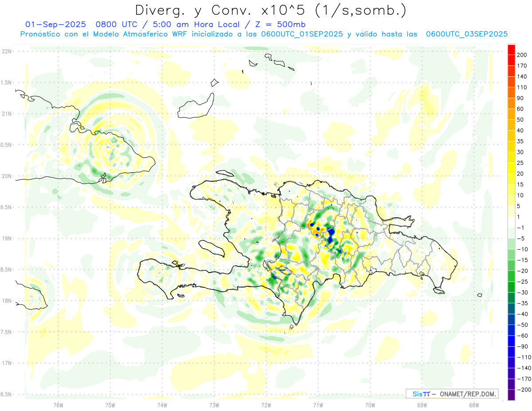Click the colorbar value label -1

520,228
